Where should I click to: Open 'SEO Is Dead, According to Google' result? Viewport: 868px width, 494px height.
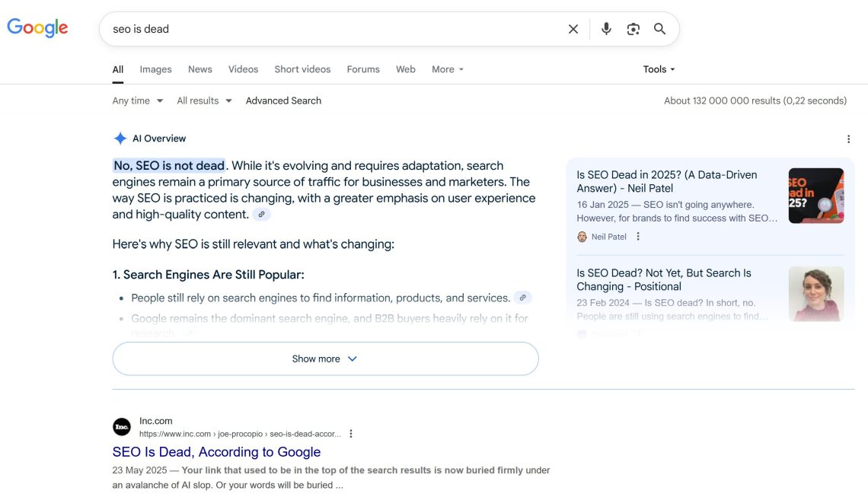pos(216,452)
